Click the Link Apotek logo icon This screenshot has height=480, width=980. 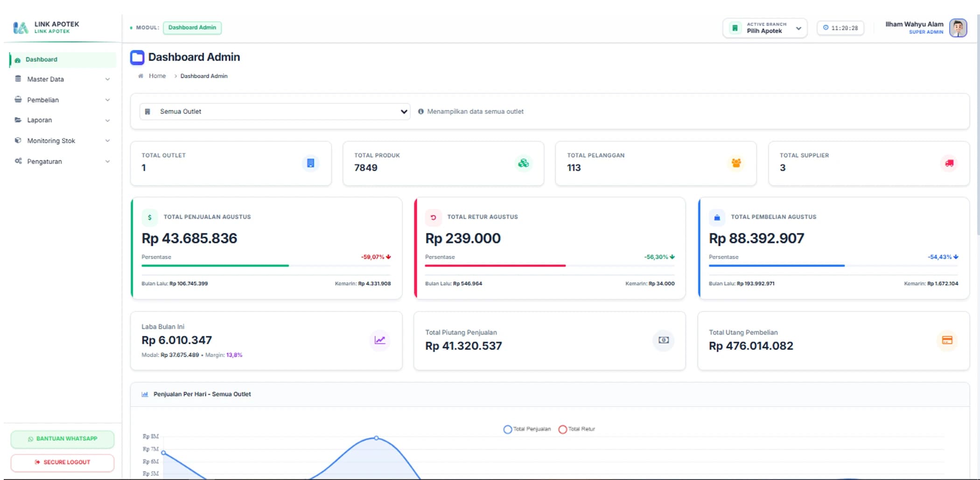[21, 28]
